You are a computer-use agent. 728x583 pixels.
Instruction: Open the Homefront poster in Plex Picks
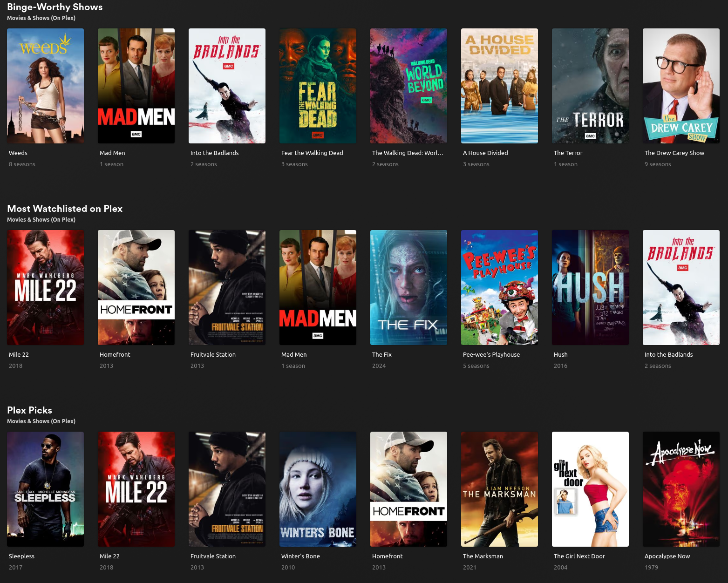[x=408, y=489]
